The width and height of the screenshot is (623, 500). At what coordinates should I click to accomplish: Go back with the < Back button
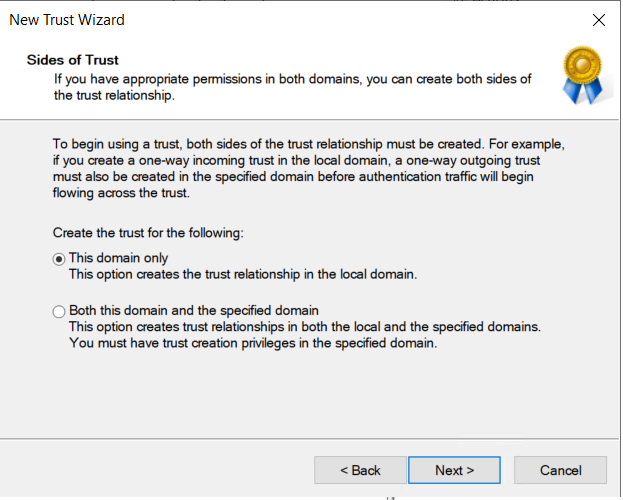pyautogui.click(x=360, y=470)
